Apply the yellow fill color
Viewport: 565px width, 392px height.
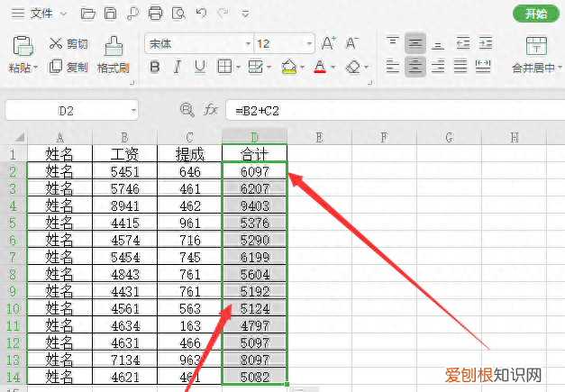click(x=289, y=67)
